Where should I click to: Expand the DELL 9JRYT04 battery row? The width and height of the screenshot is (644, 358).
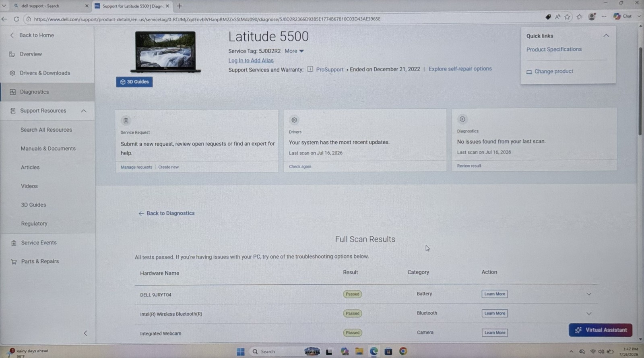click(x=589, y=294)
